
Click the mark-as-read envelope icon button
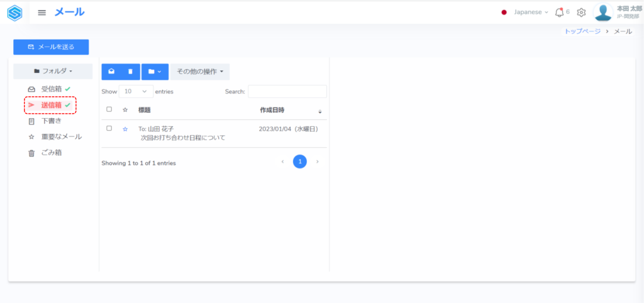[x=111, y=72]
